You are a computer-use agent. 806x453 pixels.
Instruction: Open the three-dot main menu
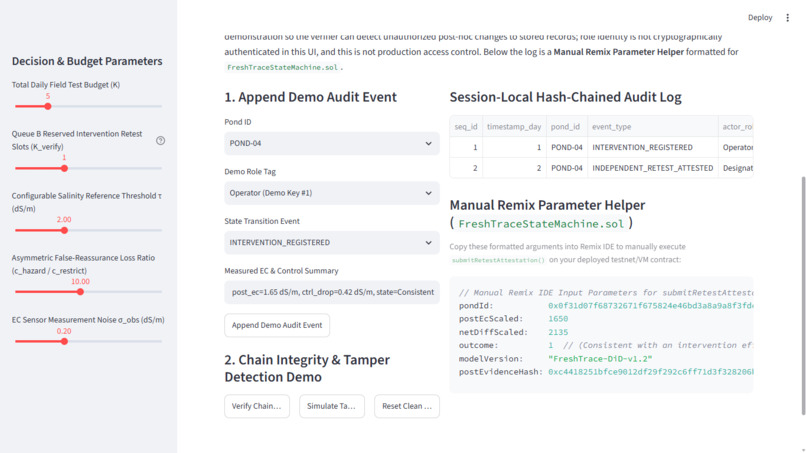(x=787, y=17)
